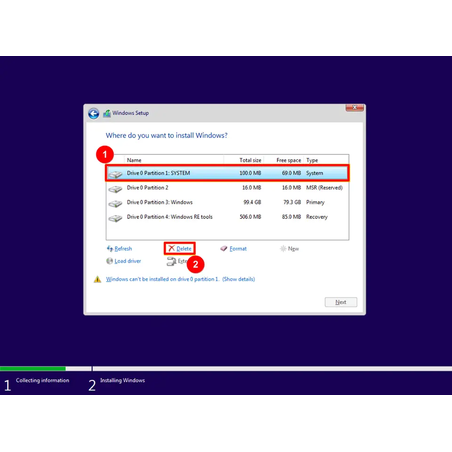Click the drive icon for Windows RE tools
The width and height of the screenshot is (452, 452).
point(115,218)
